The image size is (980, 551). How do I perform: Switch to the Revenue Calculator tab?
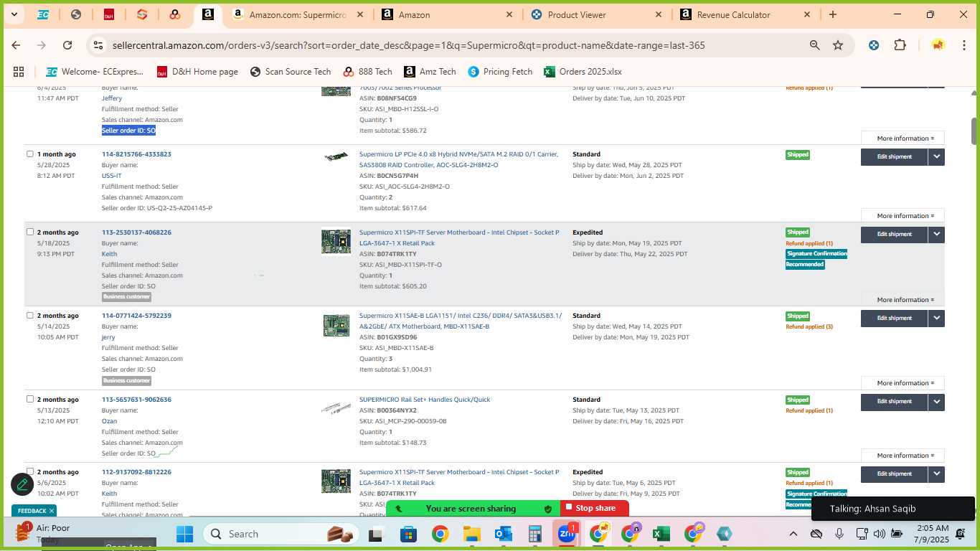pos(745,14)
